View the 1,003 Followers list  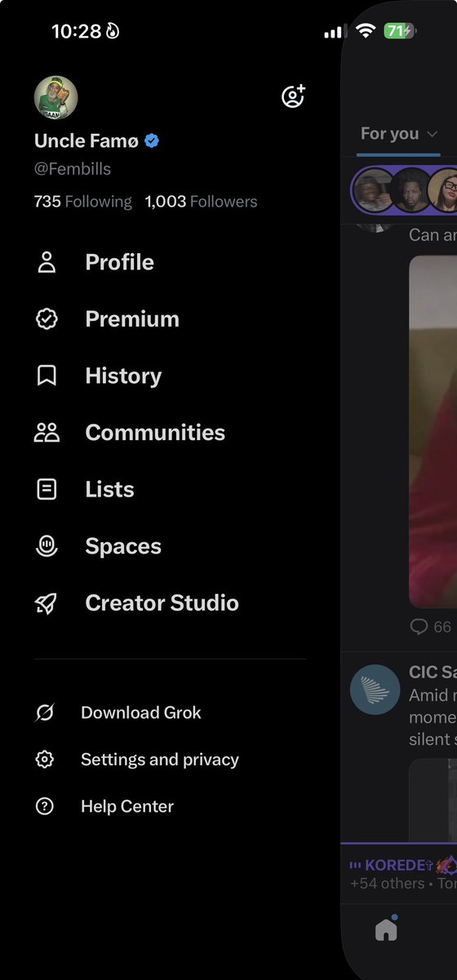(201, 202)
